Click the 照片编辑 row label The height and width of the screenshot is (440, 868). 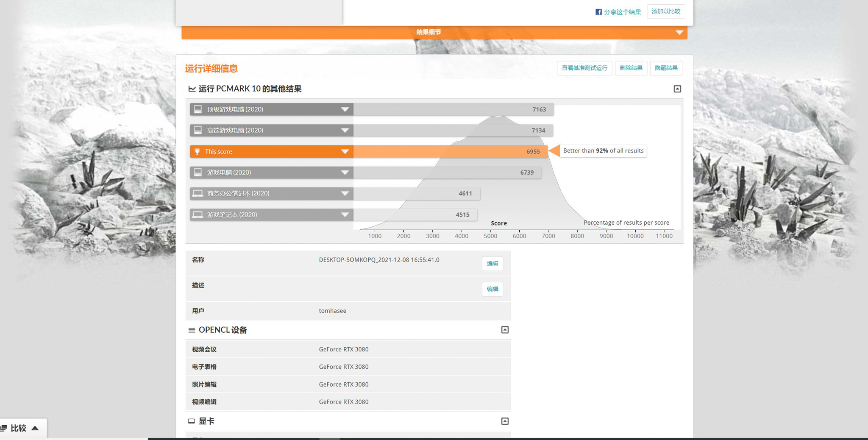pos(204,384)
